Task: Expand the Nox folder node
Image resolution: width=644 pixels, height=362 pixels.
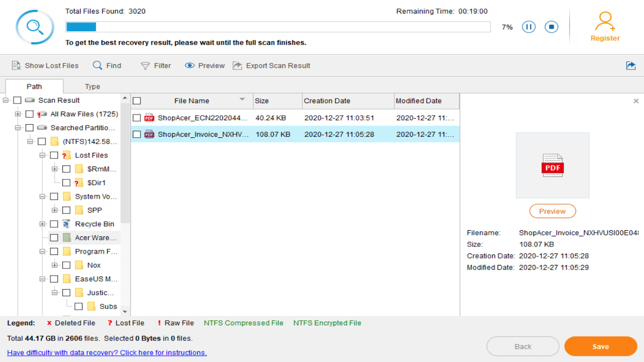Action: coord(54,265)
